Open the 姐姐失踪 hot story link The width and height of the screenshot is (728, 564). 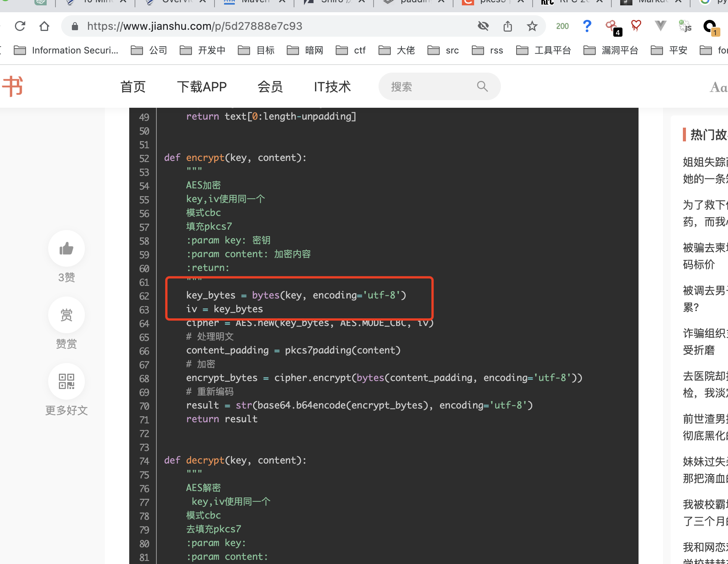point(705,170)
